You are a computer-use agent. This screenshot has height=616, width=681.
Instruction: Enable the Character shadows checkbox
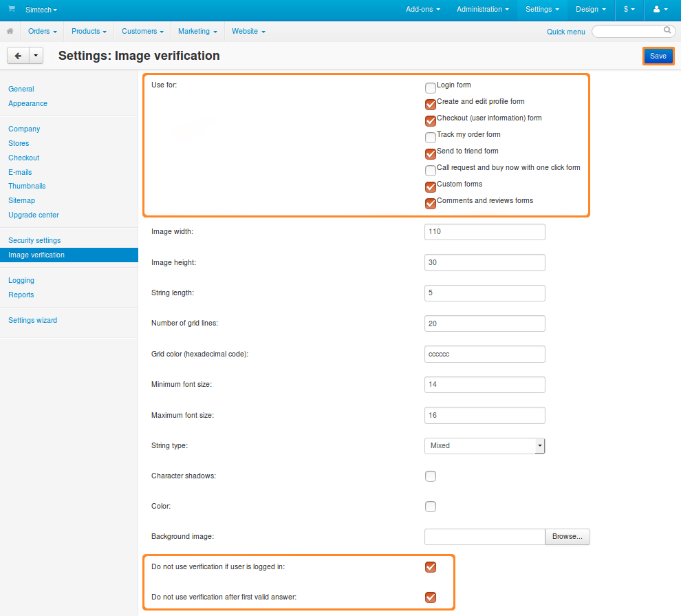click(431, 476)
